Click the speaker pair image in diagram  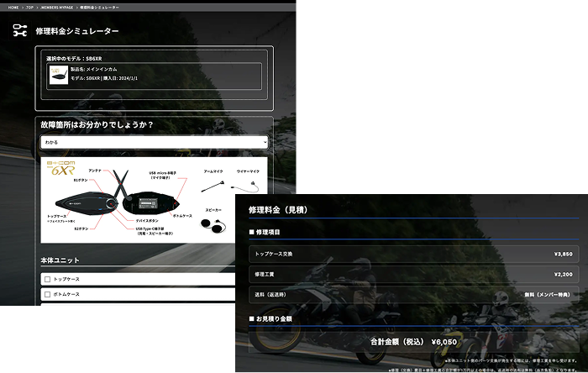213,224
